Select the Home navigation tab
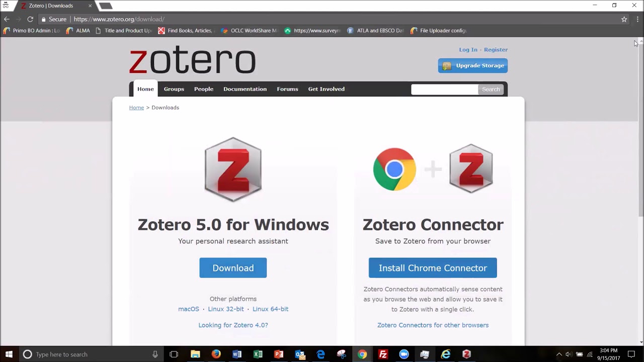Viewport: 644px width, 362px height. click(x=145, y=89)
